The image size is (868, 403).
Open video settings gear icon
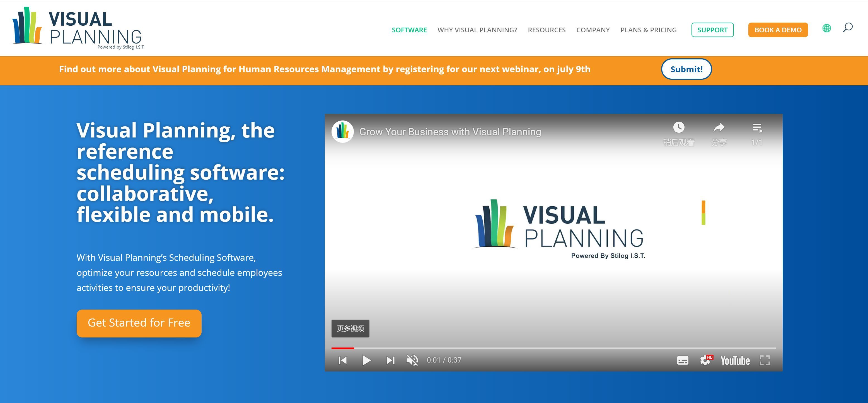point(705,360)
